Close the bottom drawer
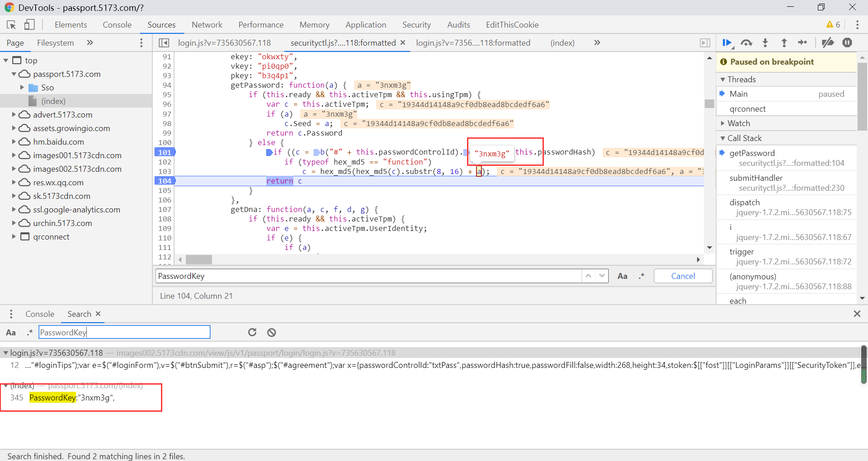This screenshot has width=868, height=461. click(857, 314)
